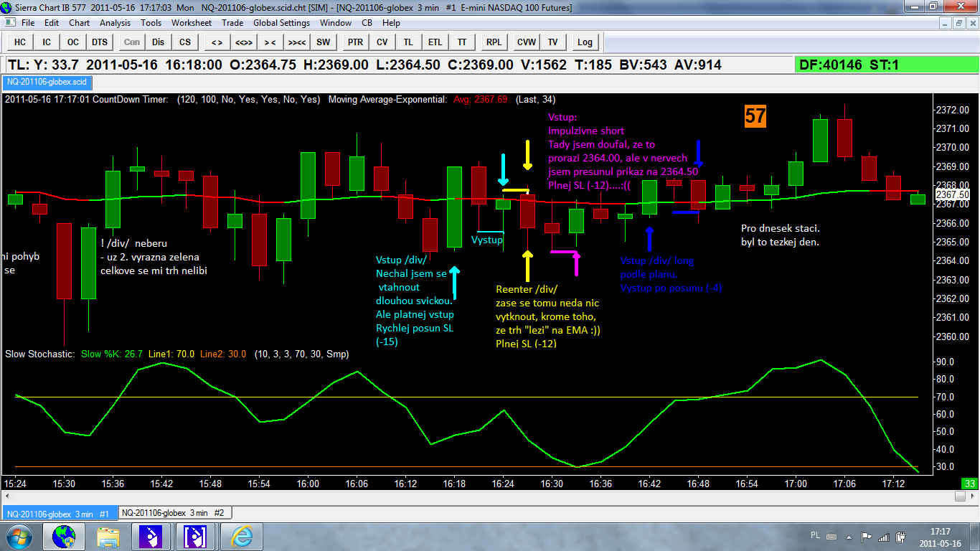Screen dimensions: 980x551
Task: Click the 'Impulzivne short' chart annotation
Action: [x=586, y=131]
